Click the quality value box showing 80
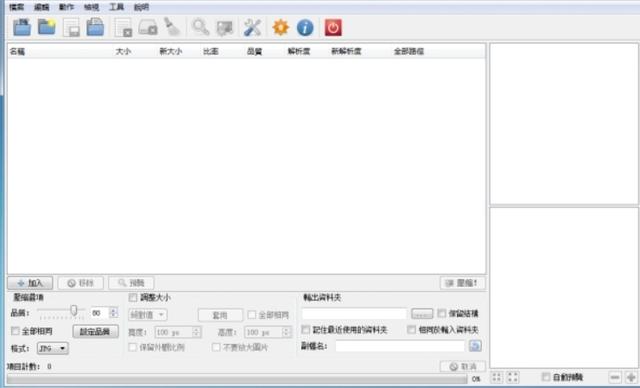Image resolution: width=640 pixels, height=388 pixels. tap(100, 313)
